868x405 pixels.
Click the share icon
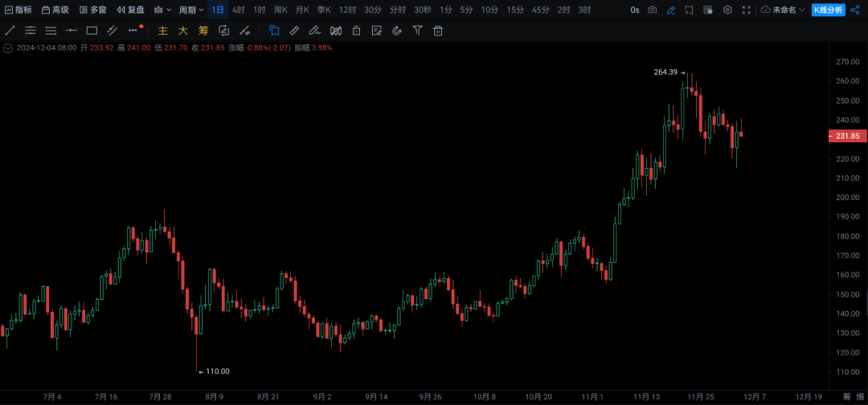tap(854, 10)
